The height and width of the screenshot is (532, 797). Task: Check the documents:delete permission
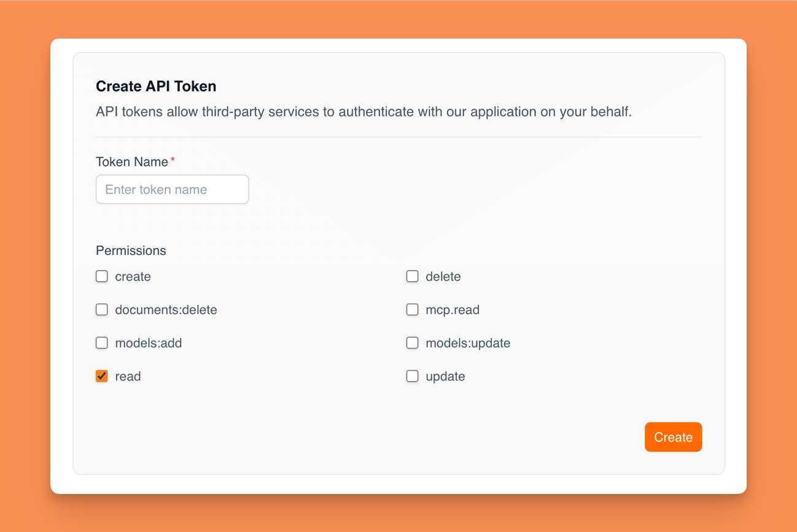coord(101,309)
